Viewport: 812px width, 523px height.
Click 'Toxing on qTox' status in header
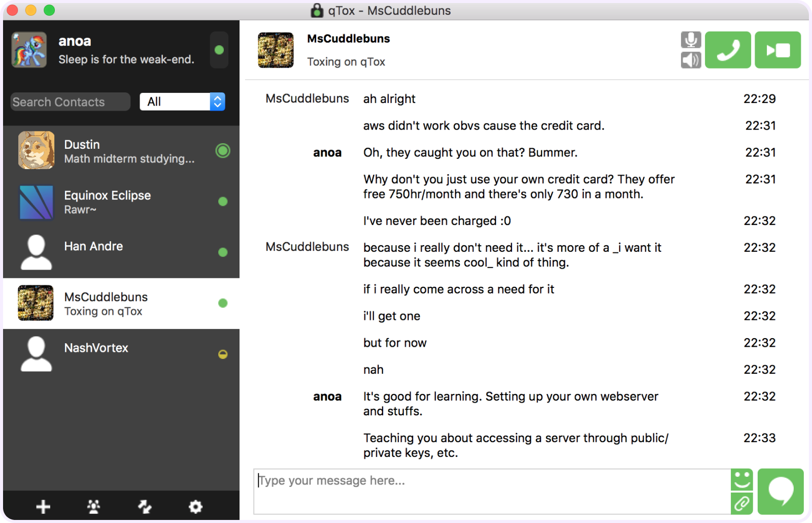pos(346,61)
